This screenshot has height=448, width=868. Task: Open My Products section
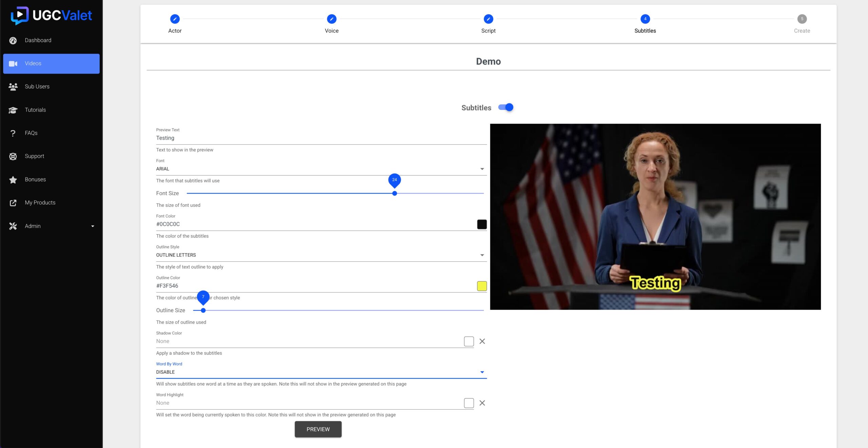[x=39, y=202]
